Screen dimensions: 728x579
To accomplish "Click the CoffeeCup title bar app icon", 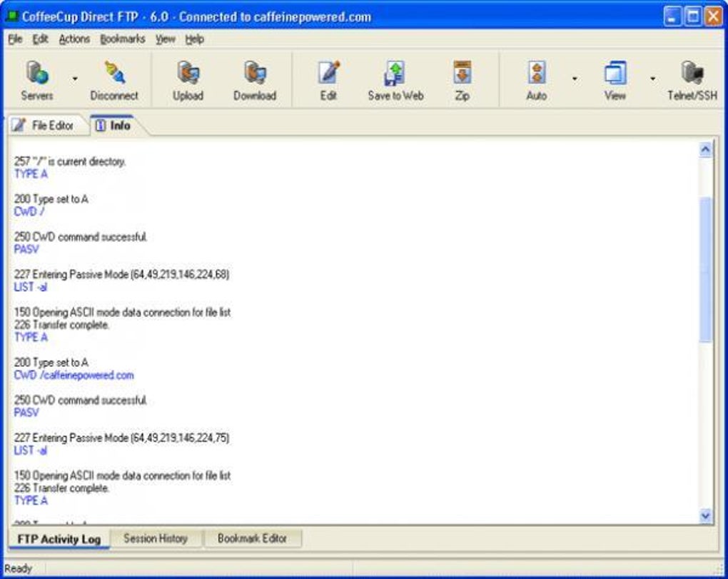I will click(x=11, y=16).
